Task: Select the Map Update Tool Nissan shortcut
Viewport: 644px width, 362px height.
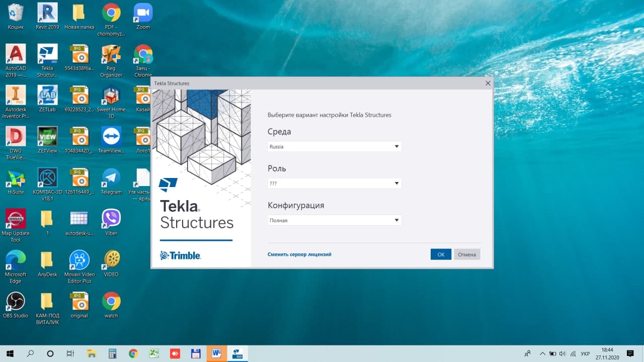Action: tap(16, 226)
